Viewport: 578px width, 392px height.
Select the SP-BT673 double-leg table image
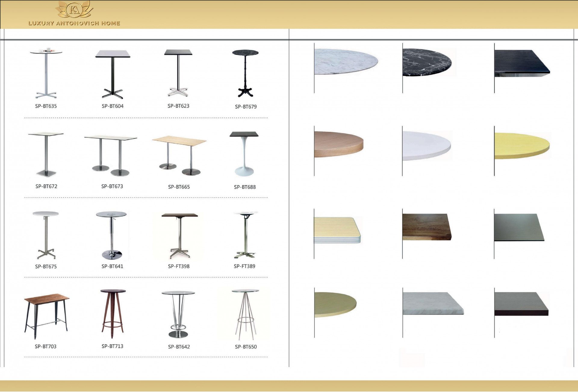coord(111,155)
